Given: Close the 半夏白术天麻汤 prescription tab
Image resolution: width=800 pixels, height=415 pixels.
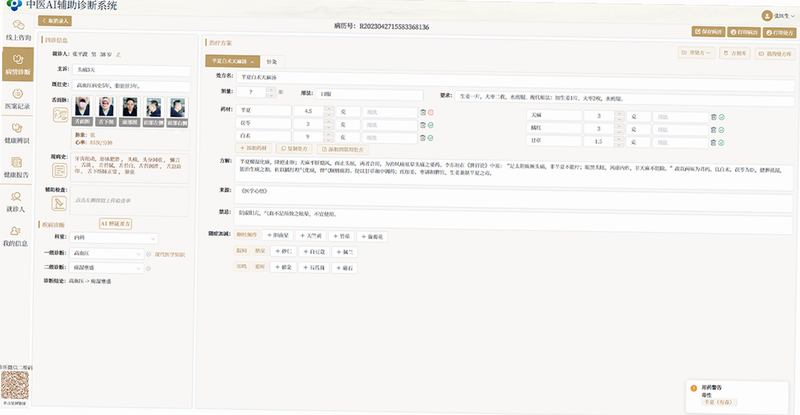Looking at the screenshot, I should click(x=252, y=62).
